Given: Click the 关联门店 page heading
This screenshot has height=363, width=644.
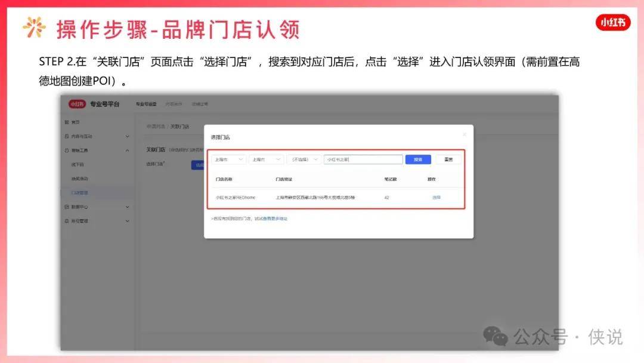Looking at the screenshot, I should (156, 150).
